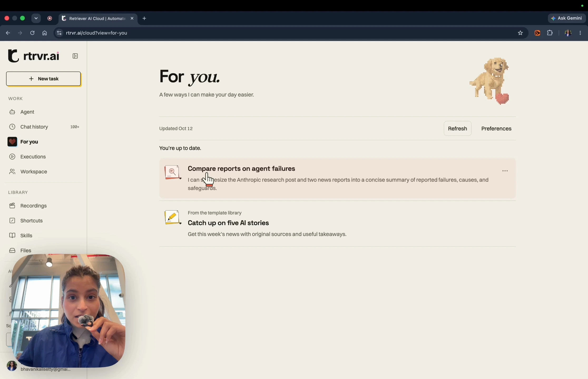The image size is (588, 379).
Task: View site information icon in address bar
Action: click(x=59, y=33)
